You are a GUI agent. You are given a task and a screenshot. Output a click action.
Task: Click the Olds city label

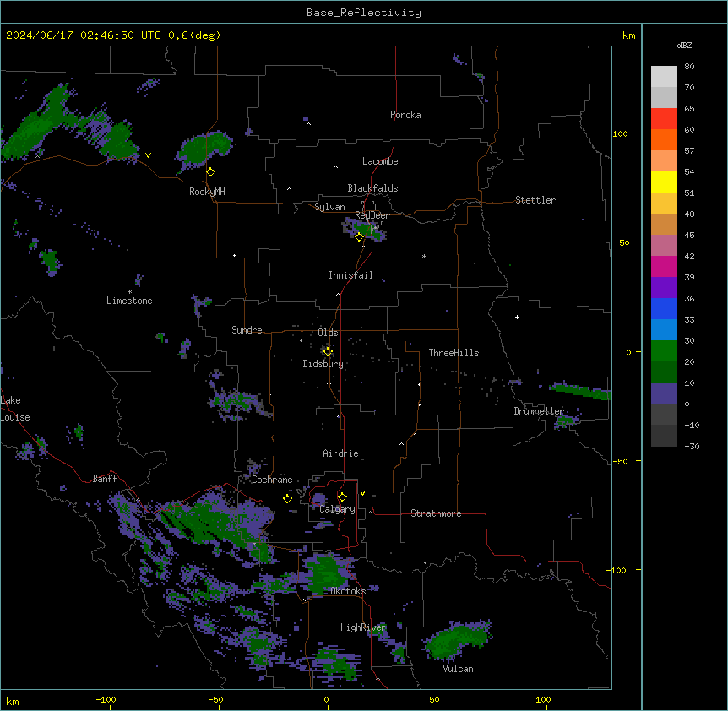point(328,333)
